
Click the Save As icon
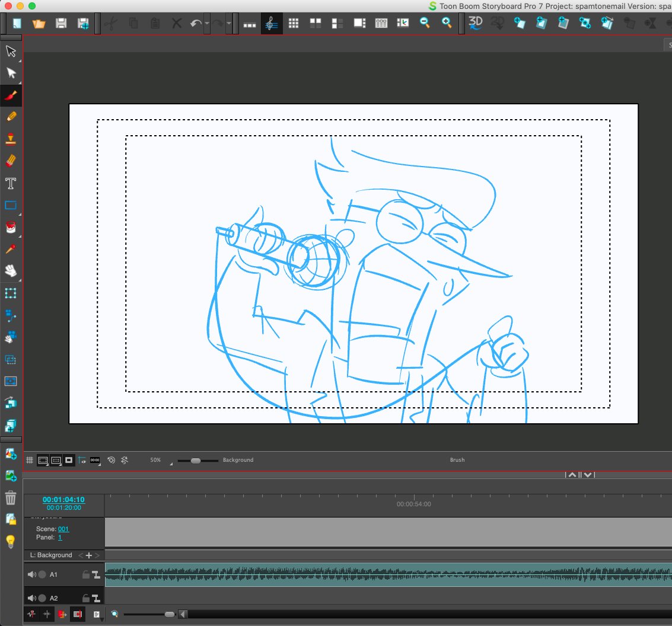(x=82, y=23)
